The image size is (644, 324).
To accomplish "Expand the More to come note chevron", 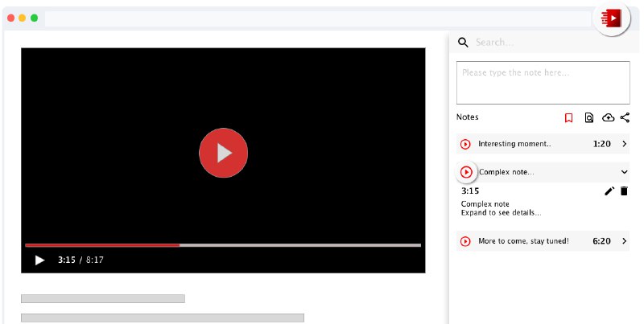I will tap(625, 241).
